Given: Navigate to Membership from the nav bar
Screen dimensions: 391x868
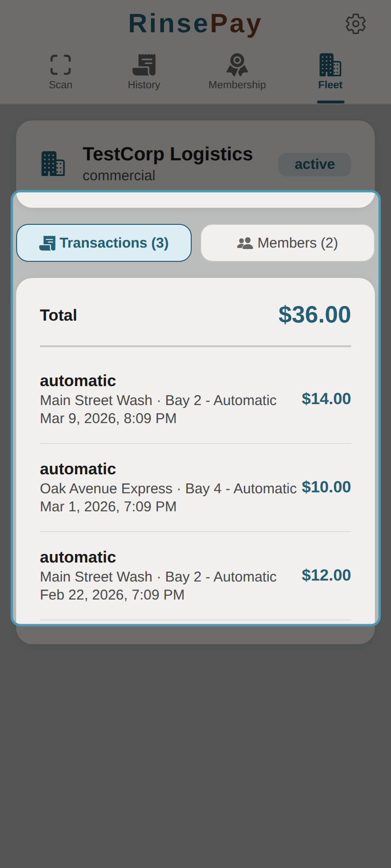Looking at the screenshot, I should click(x=237, y=72).
